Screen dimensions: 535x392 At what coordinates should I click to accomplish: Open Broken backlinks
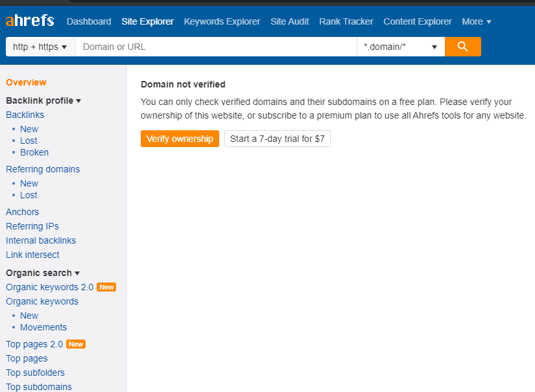[x=34, y=152]
